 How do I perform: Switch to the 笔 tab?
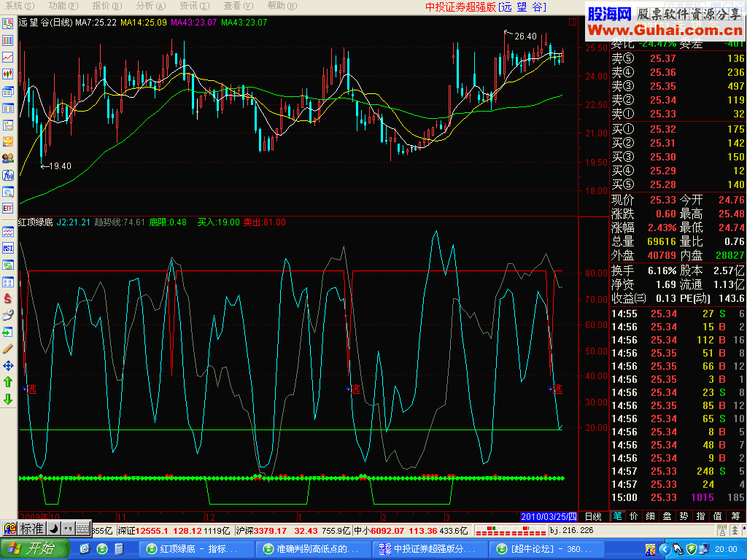click(617, 516)
